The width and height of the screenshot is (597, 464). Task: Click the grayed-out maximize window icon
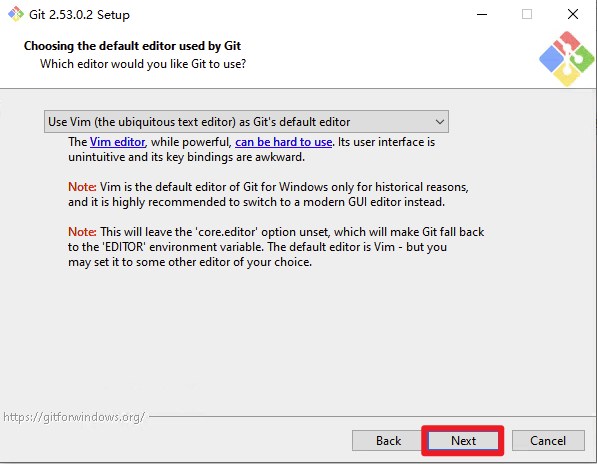click(x=527, y=14)
